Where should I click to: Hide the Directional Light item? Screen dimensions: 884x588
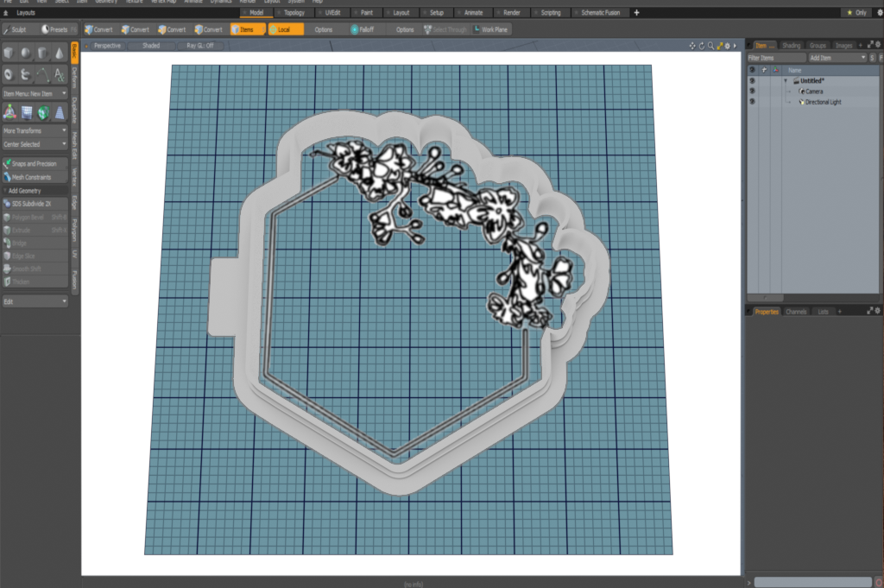752,102
